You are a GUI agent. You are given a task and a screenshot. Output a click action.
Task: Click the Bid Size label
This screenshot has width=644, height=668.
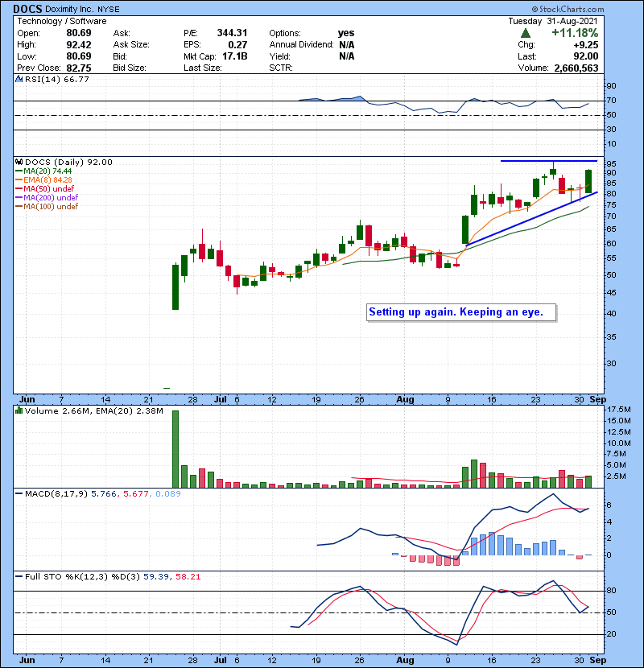[x=130, y=68]
